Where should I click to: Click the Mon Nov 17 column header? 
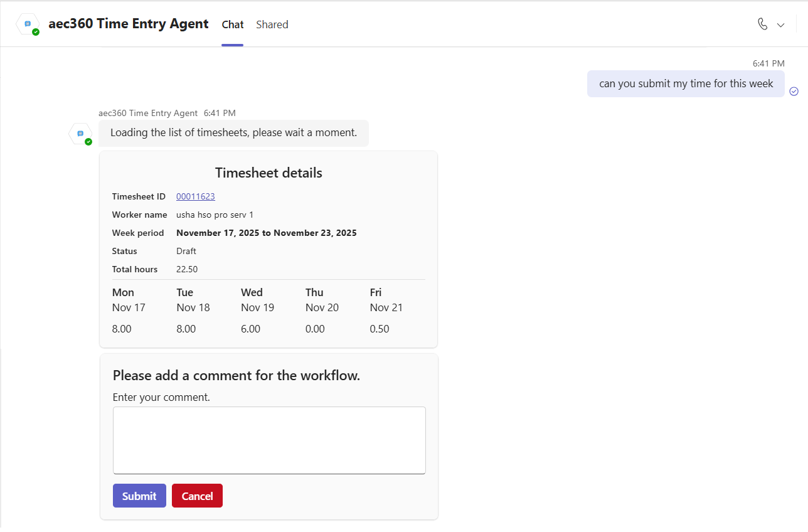pyautogui.click(x=129, y=300)
